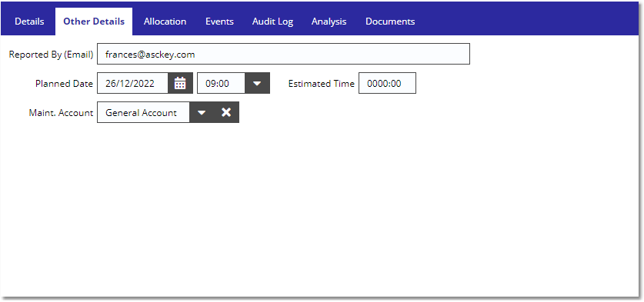Image resolution: width=644 pixels, height=302 pixels.
Task: Click the Reported By (Email) field
Action: pyautogui.click(x=283, y=54)
